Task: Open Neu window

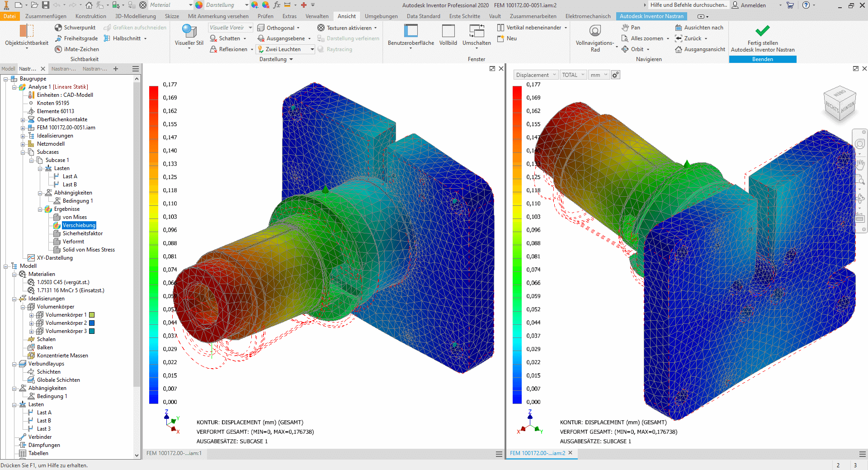Action: (507, 38)
